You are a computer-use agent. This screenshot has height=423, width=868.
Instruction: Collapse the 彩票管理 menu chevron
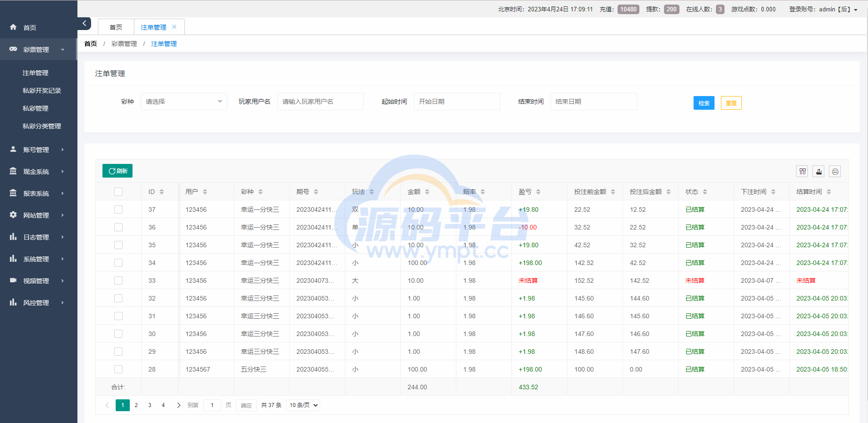coord(62,49)
